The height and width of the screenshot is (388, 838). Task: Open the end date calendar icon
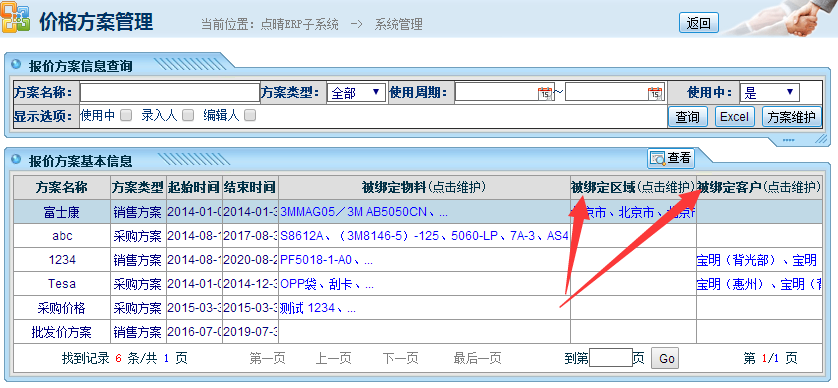(655, 93)
